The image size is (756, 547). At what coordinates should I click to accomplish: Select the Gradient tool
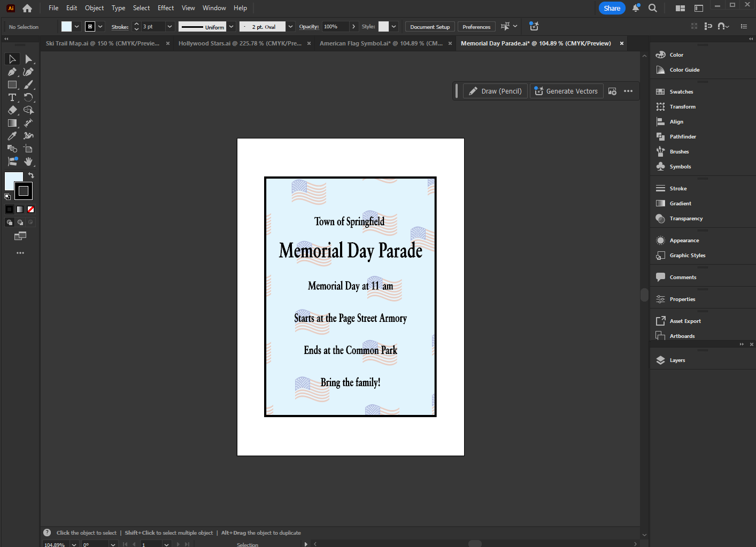12,122
